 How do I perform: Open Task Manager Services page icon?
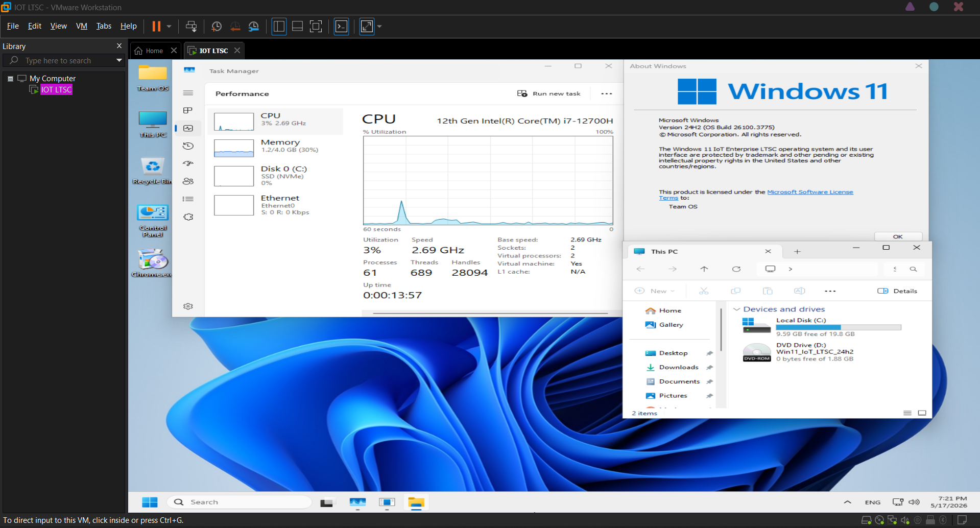[x=188, y=217]
